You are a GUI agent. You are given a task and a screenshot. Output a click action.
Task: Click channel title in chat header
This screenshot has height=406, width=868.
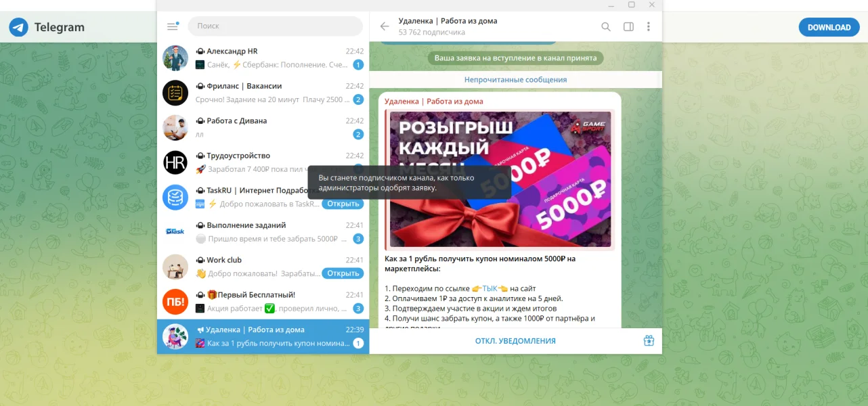pyautogui.click(x=448, y=21)
